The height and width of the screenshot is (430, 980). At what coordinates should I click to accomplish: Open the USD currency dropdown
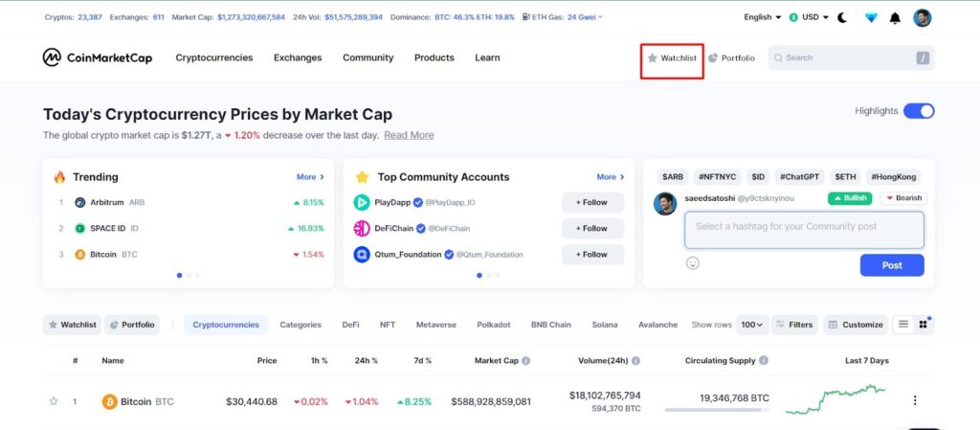tap(809, 17)
